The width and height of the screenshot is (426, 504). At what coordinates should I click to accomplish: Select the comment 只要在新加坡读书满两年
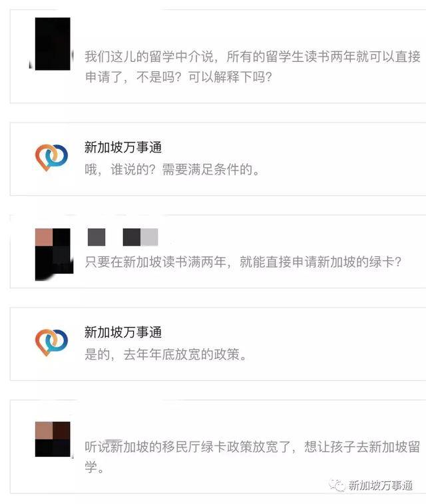[242, 262]
